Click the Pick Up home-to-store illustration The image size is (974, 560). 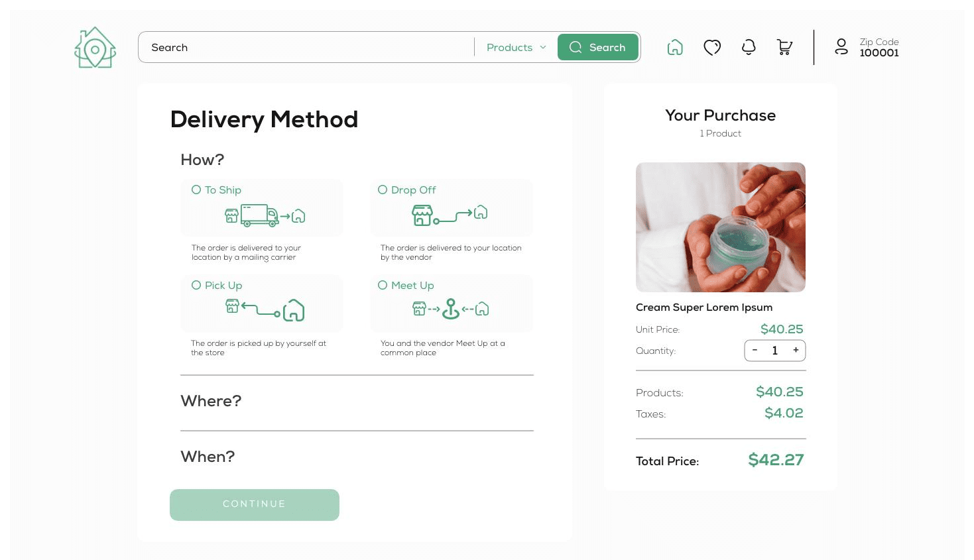pyautogui.click(x=265, y=309)
